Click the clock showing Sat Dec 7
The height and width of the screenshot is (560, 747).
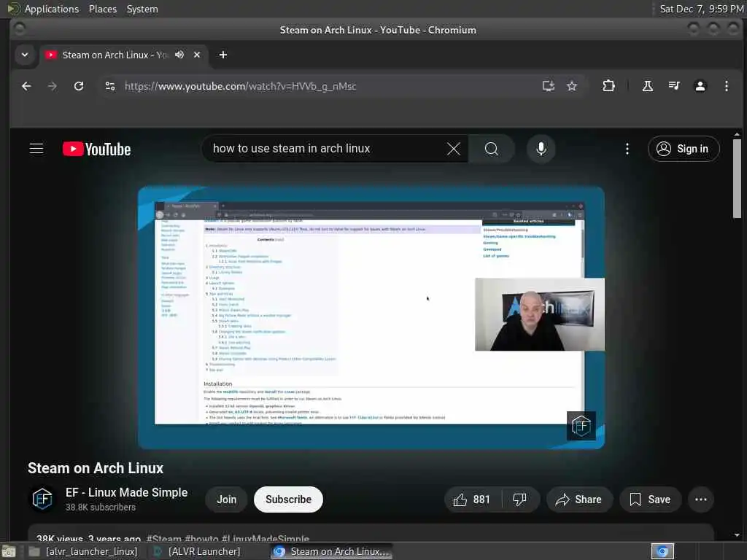pos(701,9)
